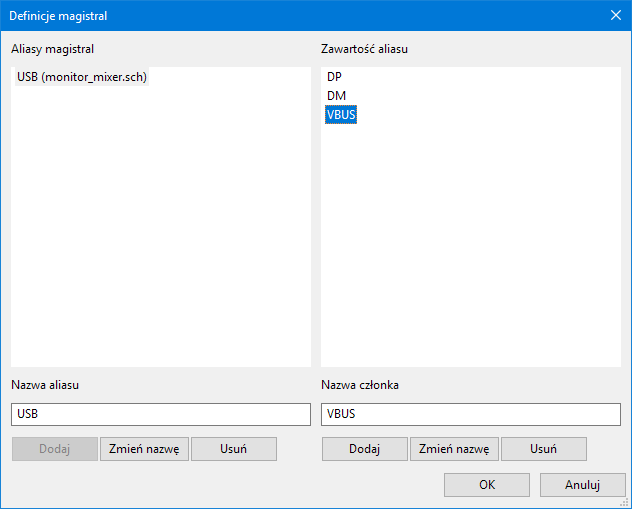Viewport: 632px width, 509px height.
Task: Focus the Nazwa aliasu text field
Action: click(161, 414)
